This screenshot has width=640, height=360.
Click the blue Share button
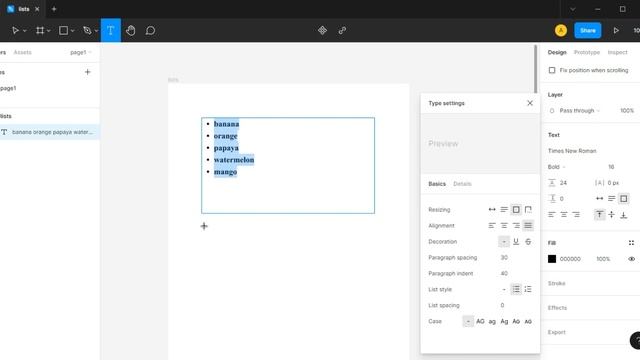click(588, 31)
